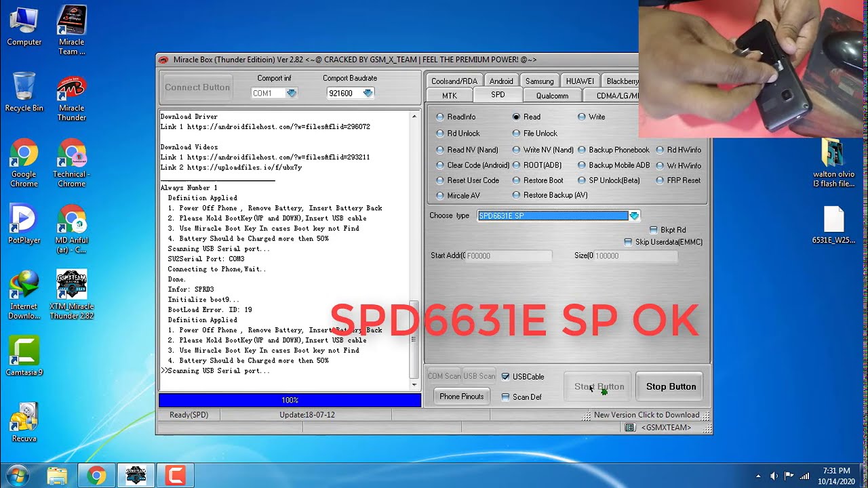Open the Technical - Chrome shortcut
Screen dimensions: 868x488
point(71,163)
